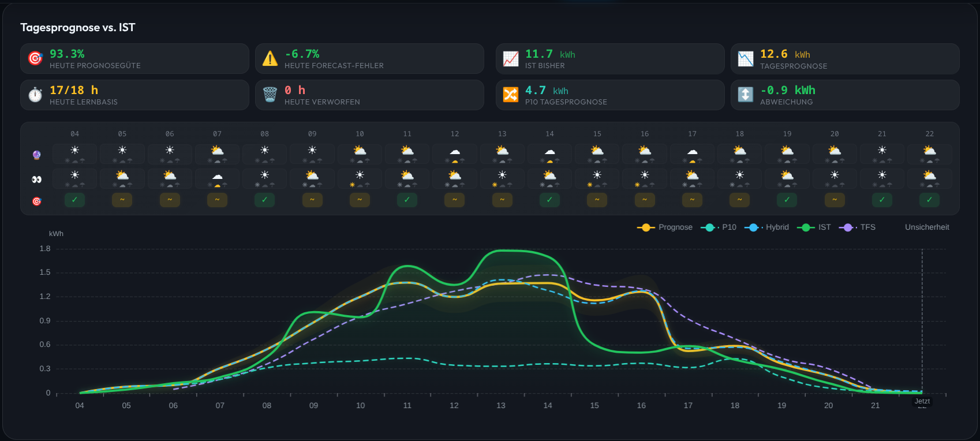Toggle the IST series in the legend
The height and width of the screenshot is (441, 980).
click(x=814, y=227)
